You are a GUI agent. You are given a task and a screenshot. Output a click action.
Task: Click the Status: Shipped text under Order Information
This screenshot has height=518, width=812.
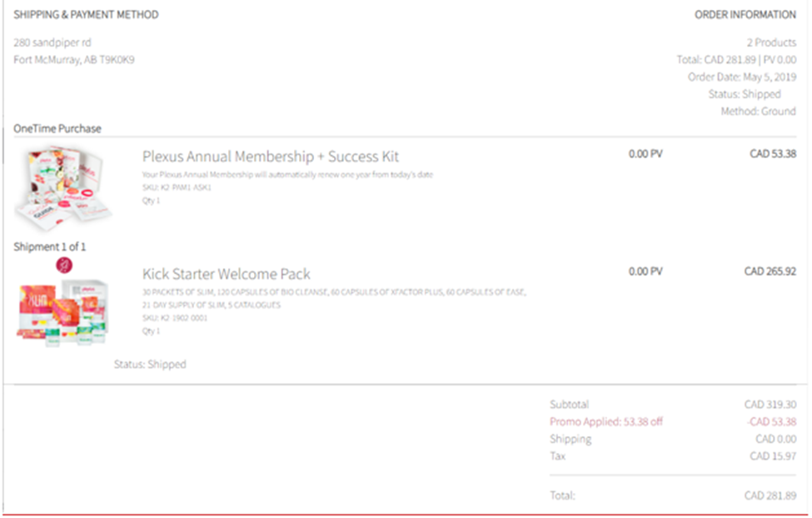pyautogui.click(x=745, y=94)
